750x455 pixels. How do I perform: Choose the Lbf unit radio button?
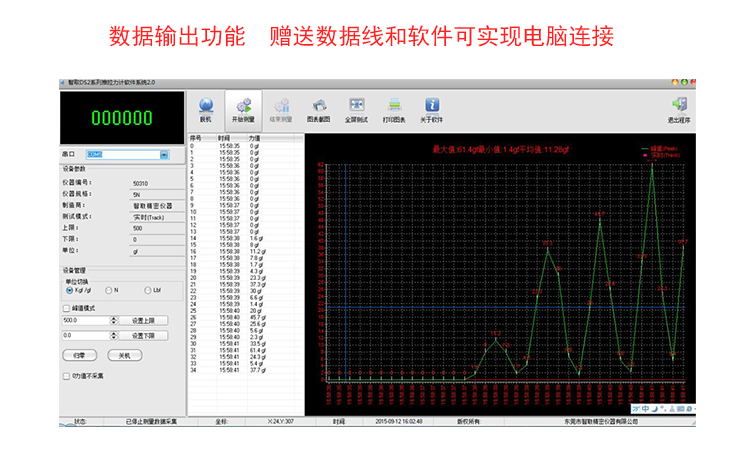click(147, 291)
